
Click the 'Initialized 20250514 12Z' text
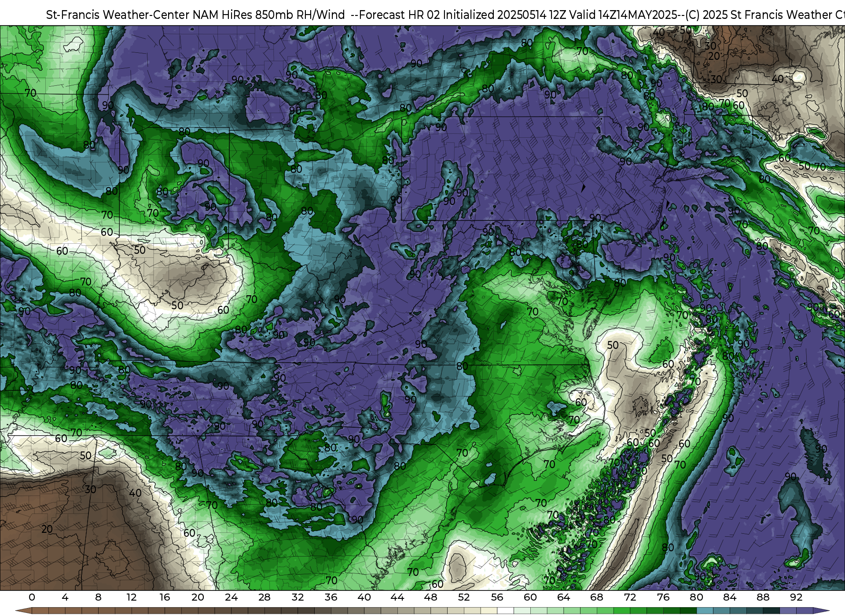[x=504, y=15]
